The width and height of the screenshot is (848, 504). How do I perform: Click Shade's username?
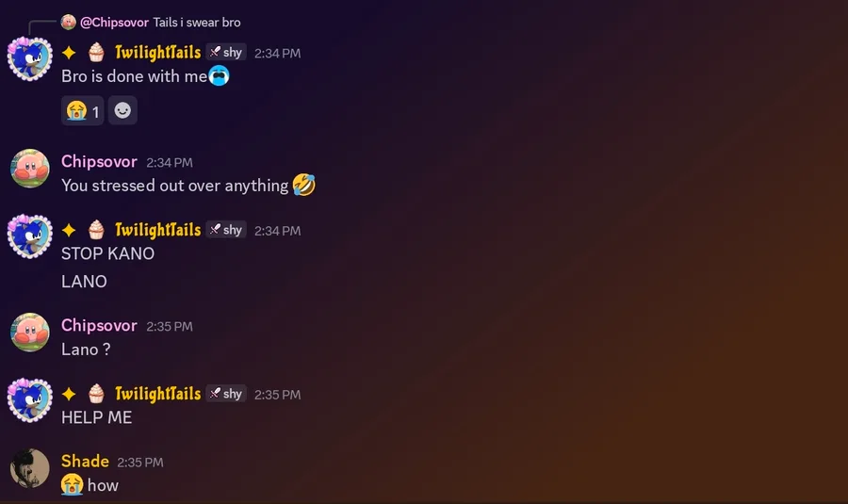pos(85,462)
